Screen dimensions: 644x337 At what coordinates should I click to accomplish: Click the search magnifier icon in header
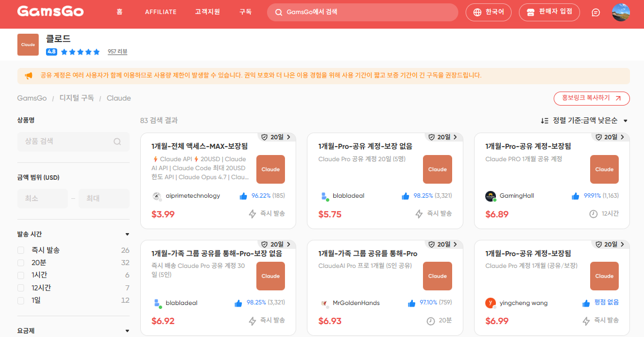tap(278, 12)
